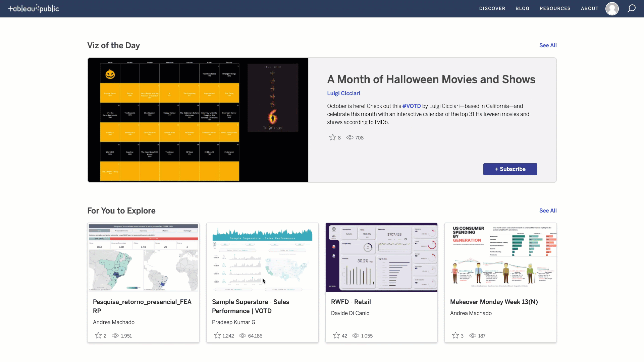Open the BLOG menu item

522,8
